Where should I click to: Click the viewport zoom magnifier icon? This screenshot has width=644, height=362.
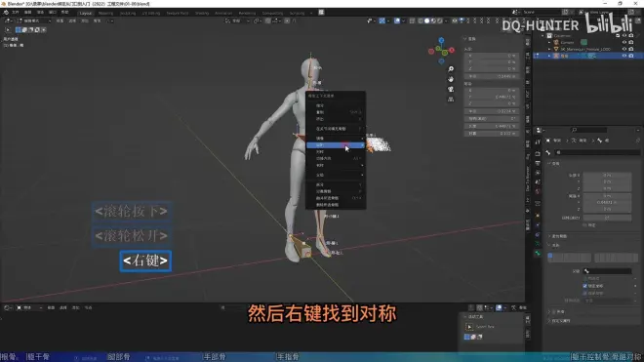pyautogui.click(x=451, y=69)
